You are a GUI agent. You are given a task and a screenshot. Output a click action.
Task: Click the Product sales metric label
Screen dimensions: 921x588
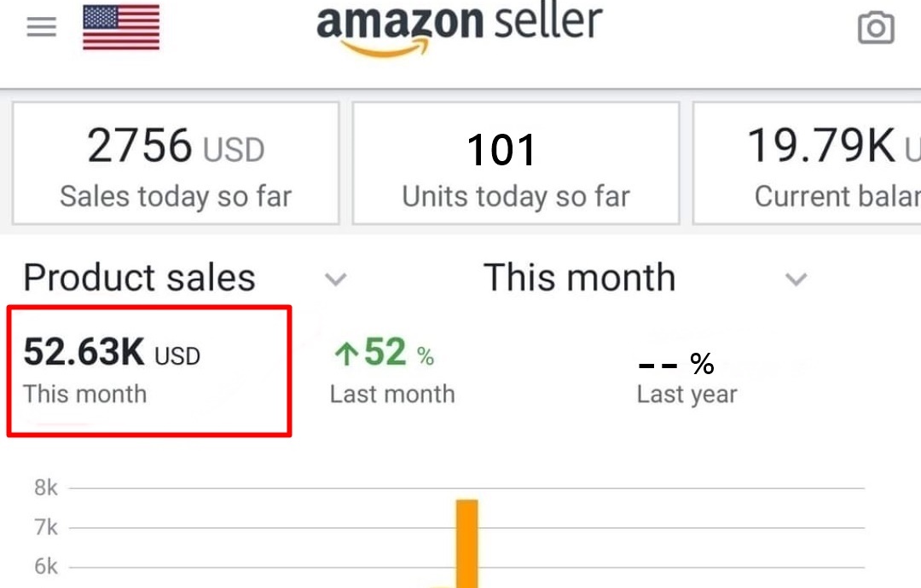pos(139,278)
